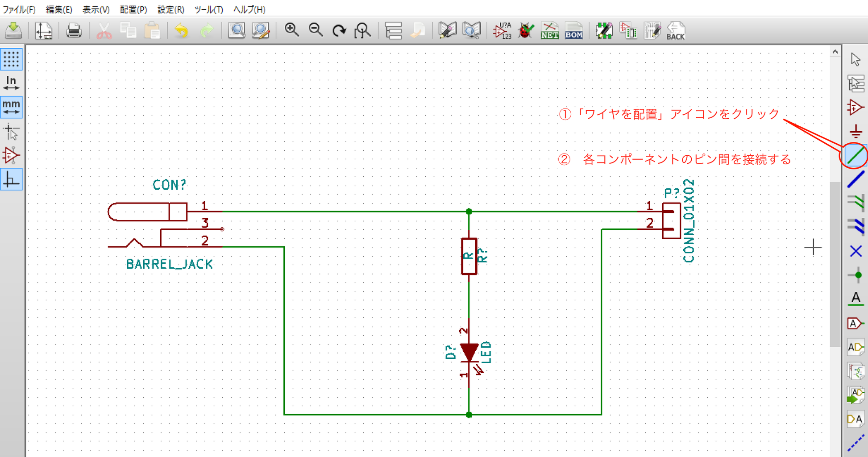This screenshot has height=457, width=868.
Task: Open the ツール(T) menu
Action: (x=209, y=9)
